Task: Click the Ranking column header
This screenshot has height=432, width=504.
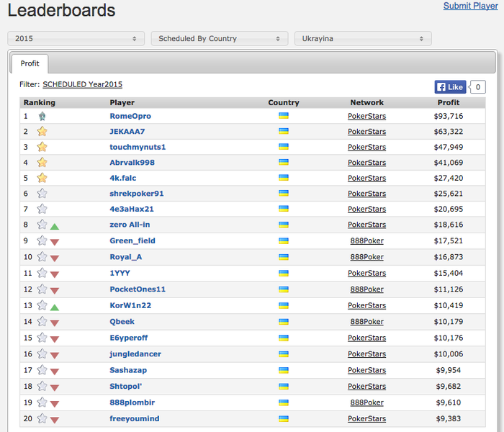Action: (x=39, y=102)
